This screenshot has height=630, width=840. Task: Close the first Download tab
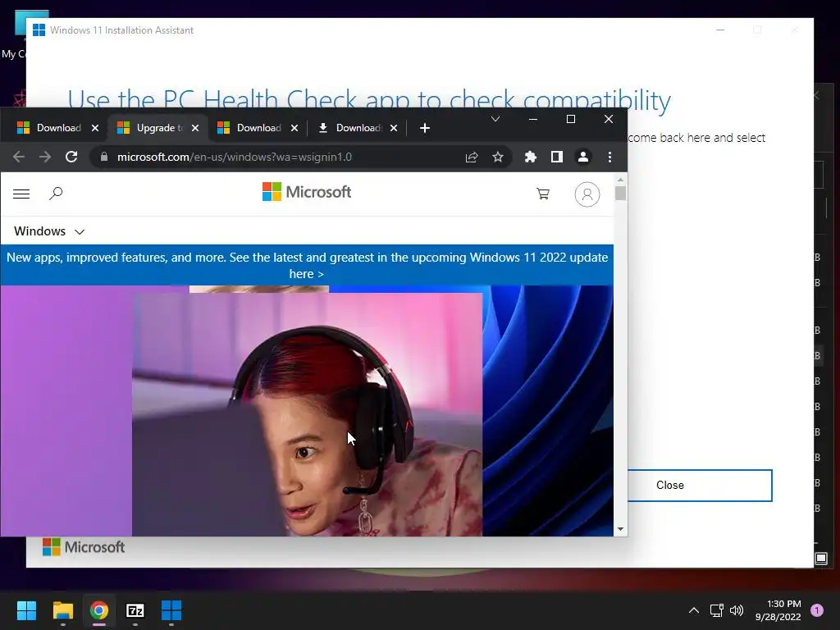95,128
